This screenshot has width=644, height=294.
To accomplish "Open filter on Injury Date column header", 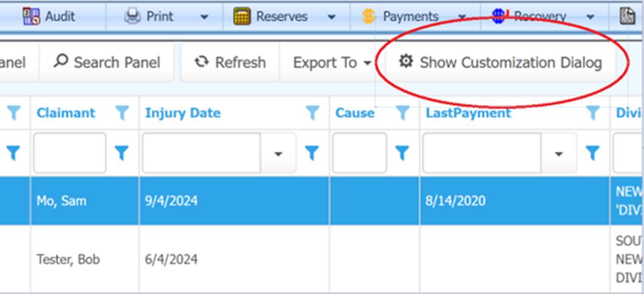I will tap(312, 113).
